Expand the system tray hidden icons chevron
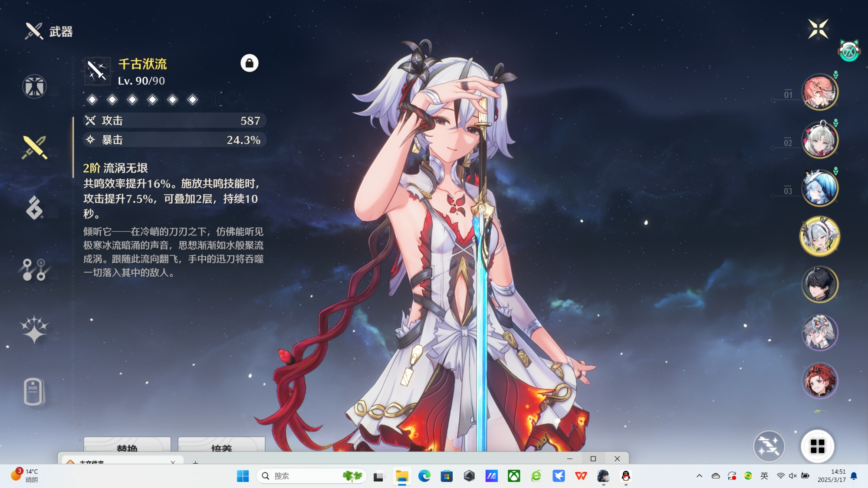Viewport: 868px width, 488px height. click(x=699, y=476)
